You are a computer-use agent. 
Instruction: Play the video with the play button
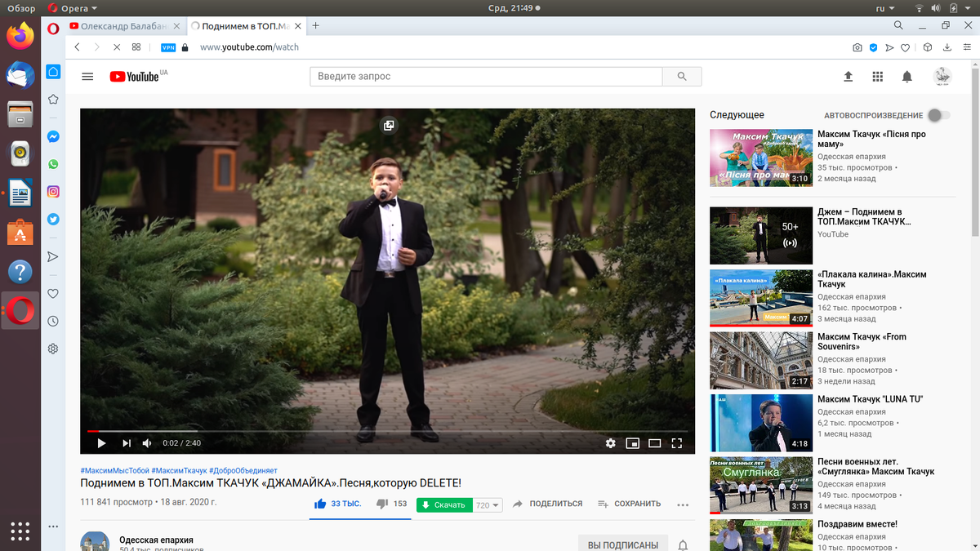click(x=101, y=443)
